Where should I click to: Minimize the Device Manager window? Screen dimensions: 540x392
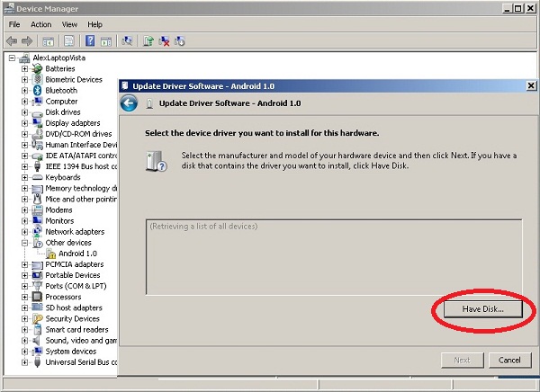(507, 9)
